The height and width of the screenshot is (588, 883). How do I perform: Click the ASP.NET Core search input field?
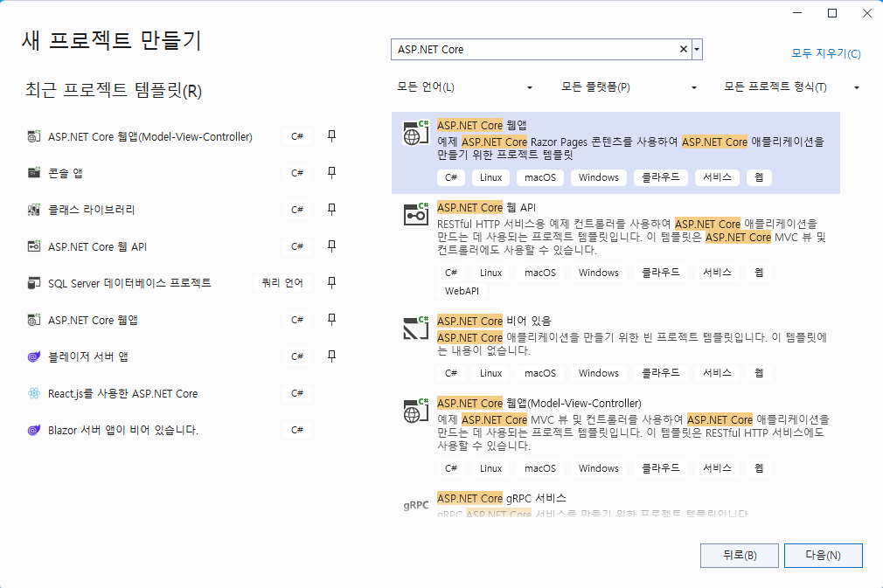point(533,50)
